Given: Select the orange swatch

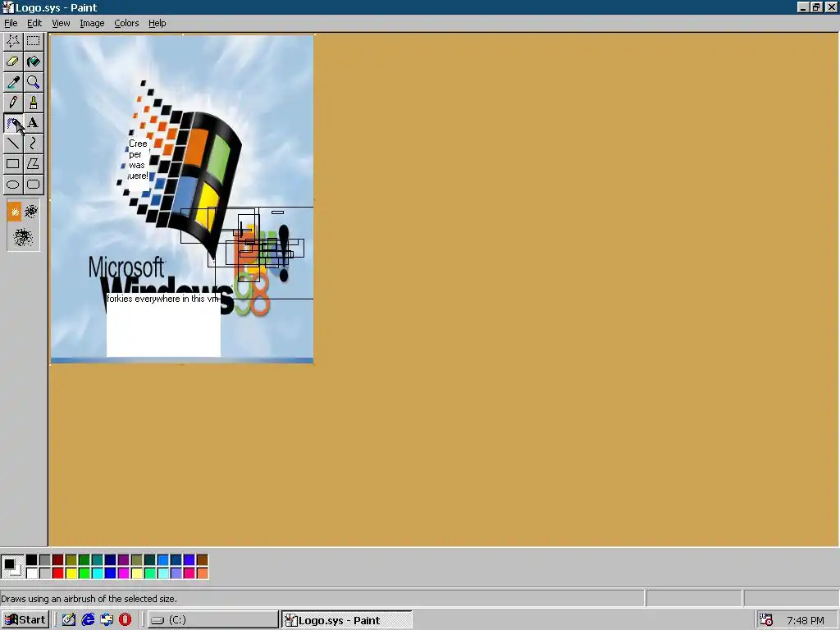Looking at the screenshot, I should point(203,573).
